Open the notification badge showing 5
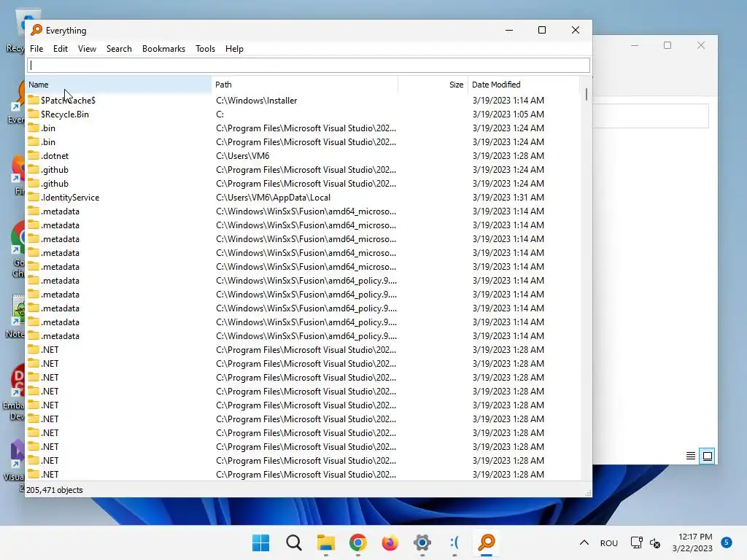The image size is (747, 560). [x=726, y=542]
